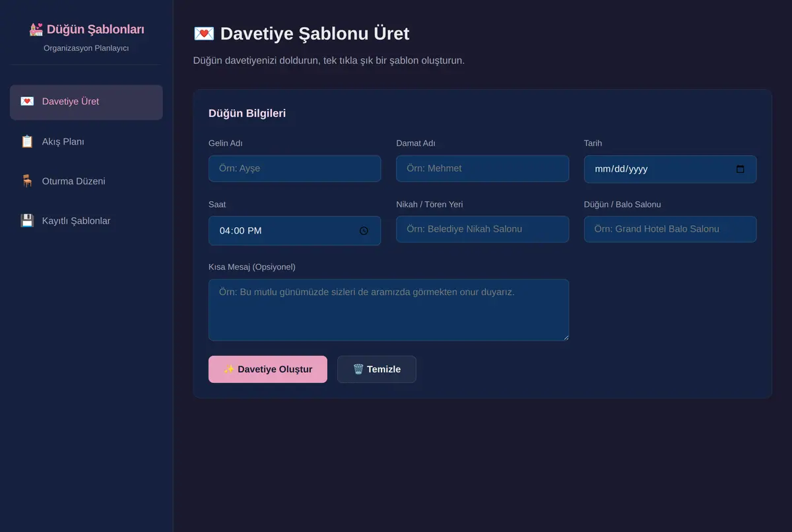
Task: Focus the Düğün / Balo Salonu field
Action: [670, 229]
